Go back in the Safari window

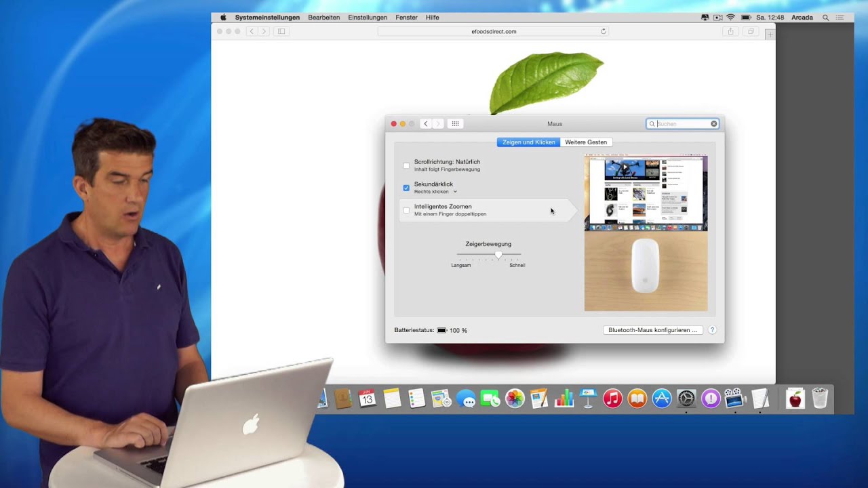tap(252, 31)
